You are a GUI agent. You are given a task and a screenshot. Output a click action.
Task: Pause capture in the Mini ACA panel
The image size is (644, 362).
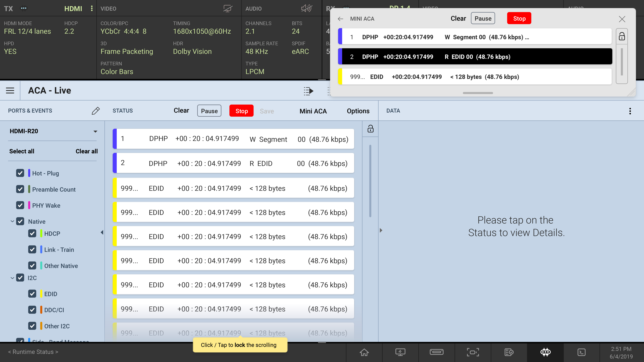coord(483,18)
